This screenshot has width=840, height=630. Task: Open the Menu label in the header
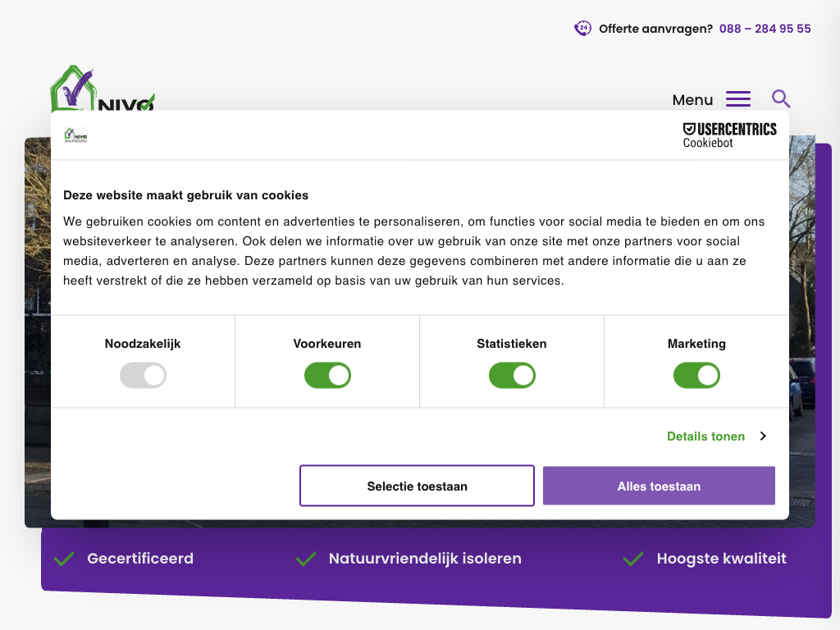692,100
